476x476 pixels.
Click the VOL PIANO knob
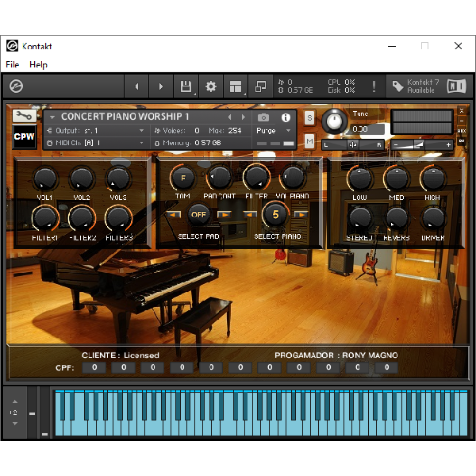(293, 178)
